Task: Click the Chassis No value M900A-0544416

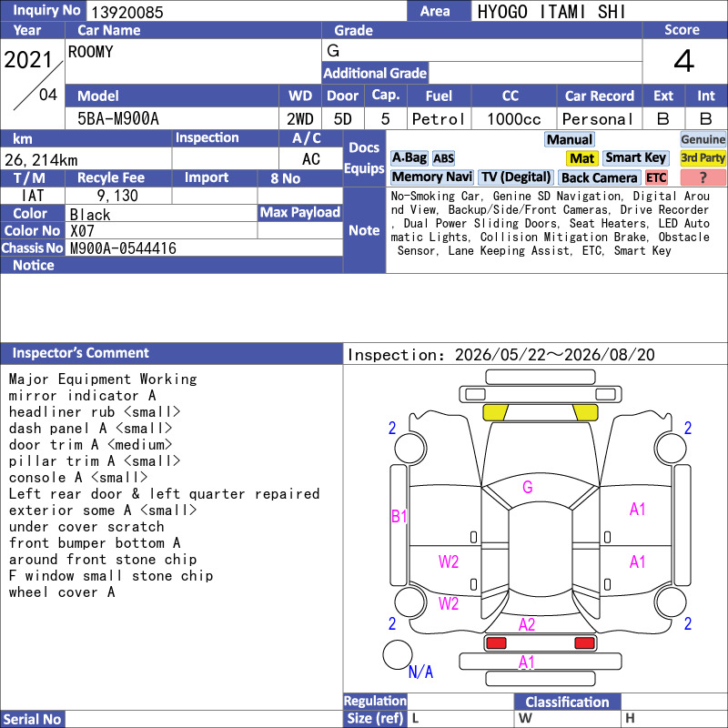Action: (123, 248)
